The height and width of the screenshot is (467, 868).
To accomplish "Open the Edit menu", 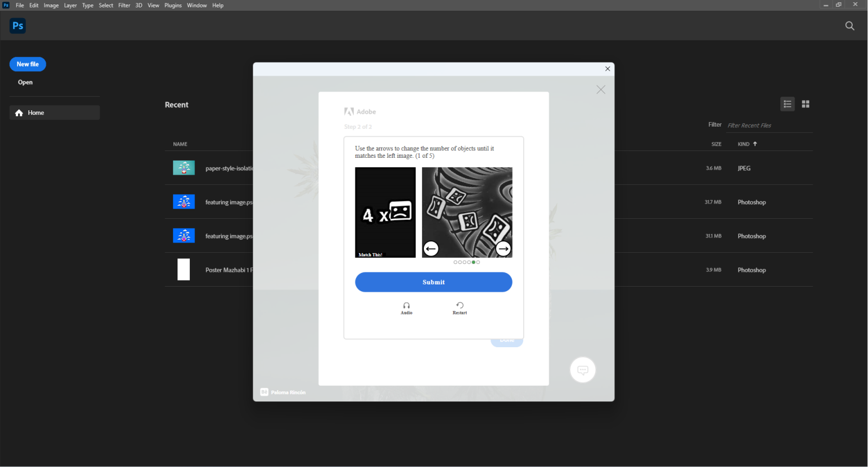I will click(x=34, y=5).
